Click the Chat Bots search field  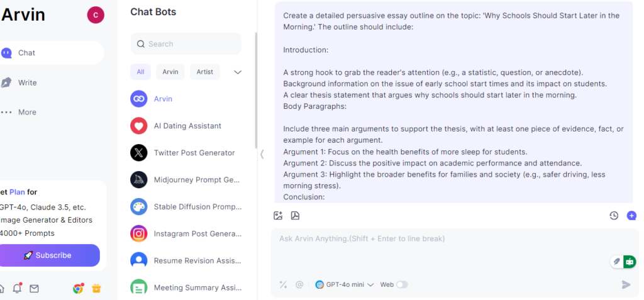(x=186, y=44)
